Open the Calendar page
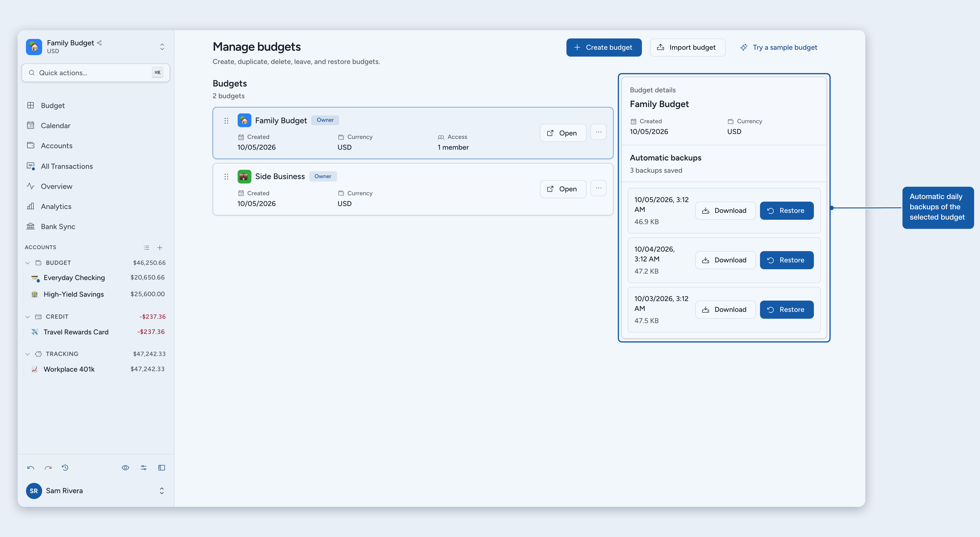This screenshot has width=980, height=537. pyautogui.click(x=96, y=125)
